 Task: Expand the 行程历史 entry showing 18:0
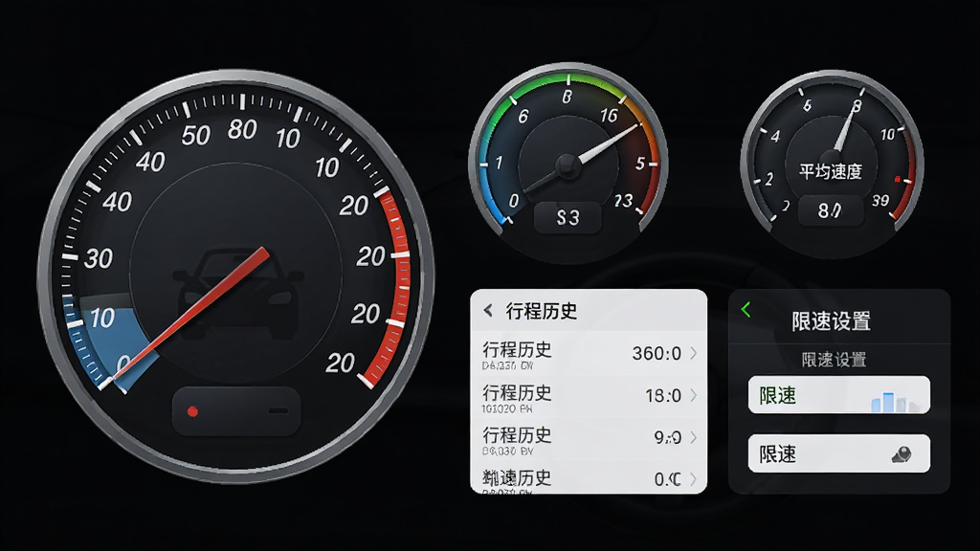pyautogui.click(x=693, y=395)
